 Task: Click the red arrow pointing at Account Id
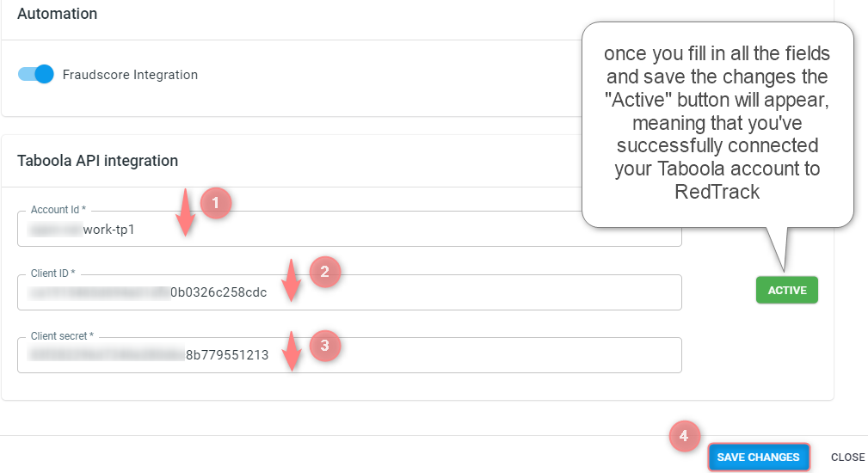click(x=186, y=212)
